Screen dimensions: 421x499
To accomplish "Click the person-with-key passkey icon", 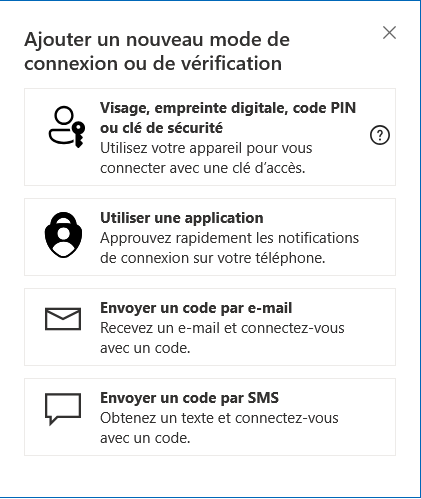I will (67, 127).
